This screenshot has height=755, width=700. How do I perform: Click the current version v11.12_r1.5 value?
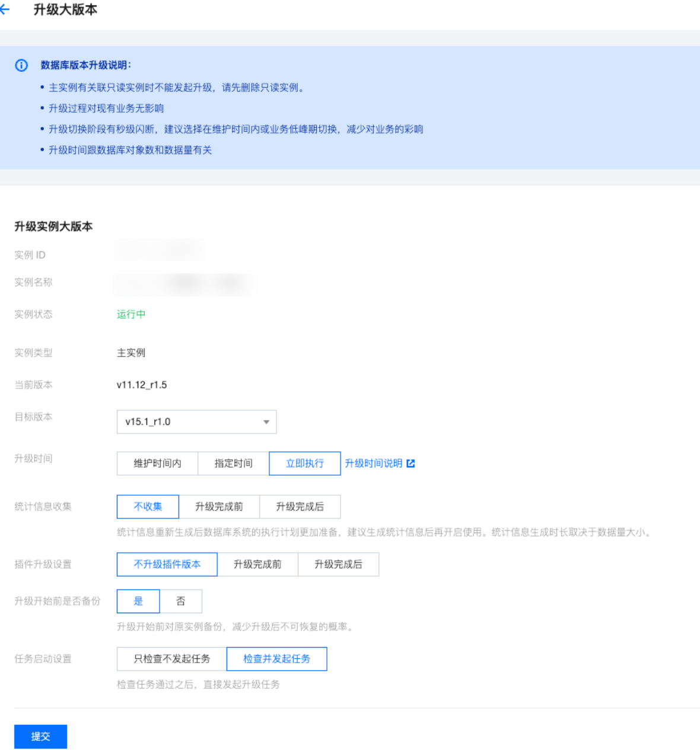(x=142, y=385)
